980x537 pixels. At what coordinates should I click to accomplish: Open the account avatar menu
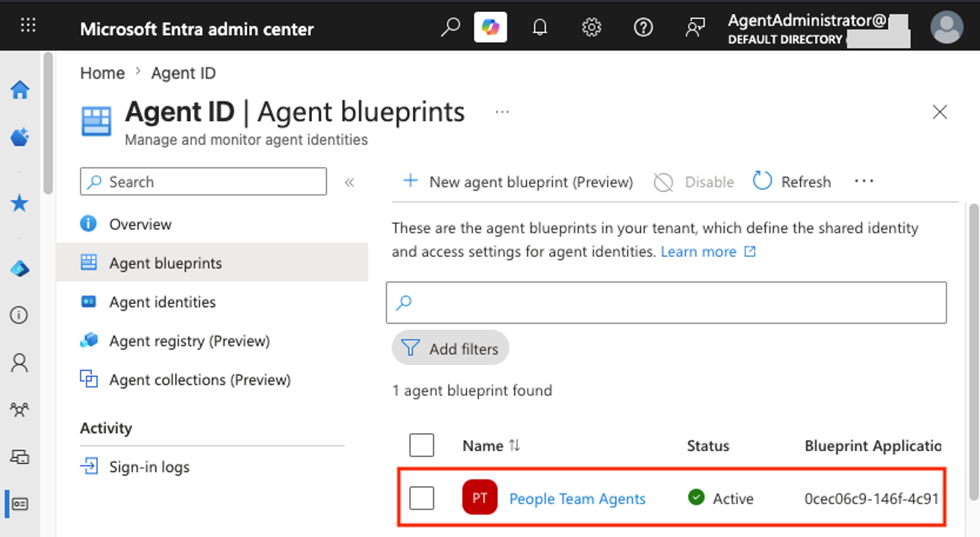click(x=946, y=28)
